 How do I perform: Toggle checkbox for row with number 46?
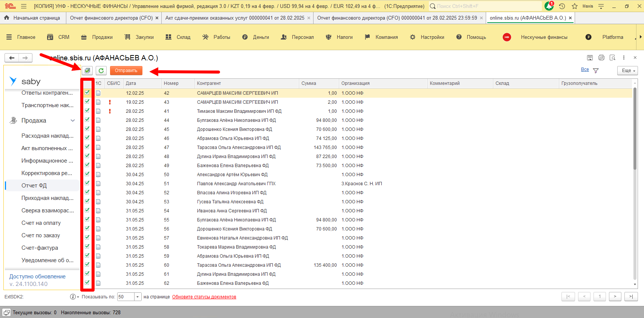coord(87,138)
